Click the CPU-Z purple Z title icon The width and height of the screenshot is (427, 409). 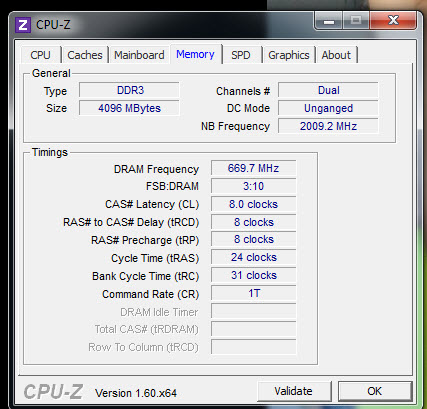coord(23,25)
